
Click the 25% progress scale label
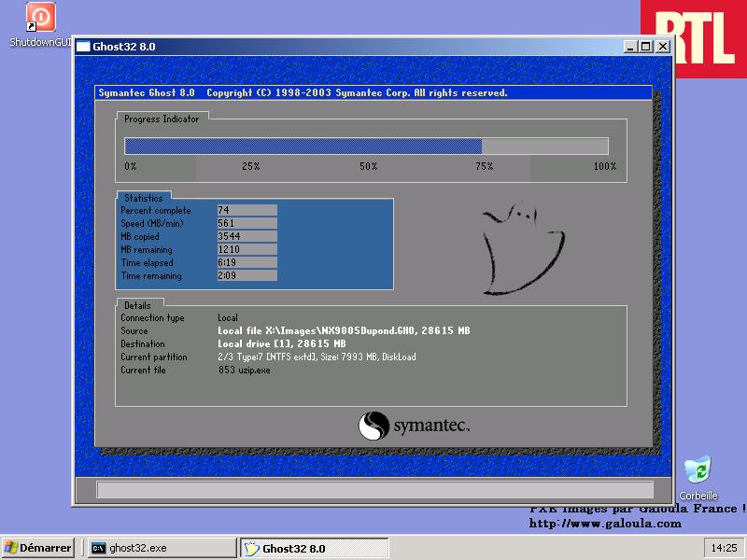tap(250, 166)
